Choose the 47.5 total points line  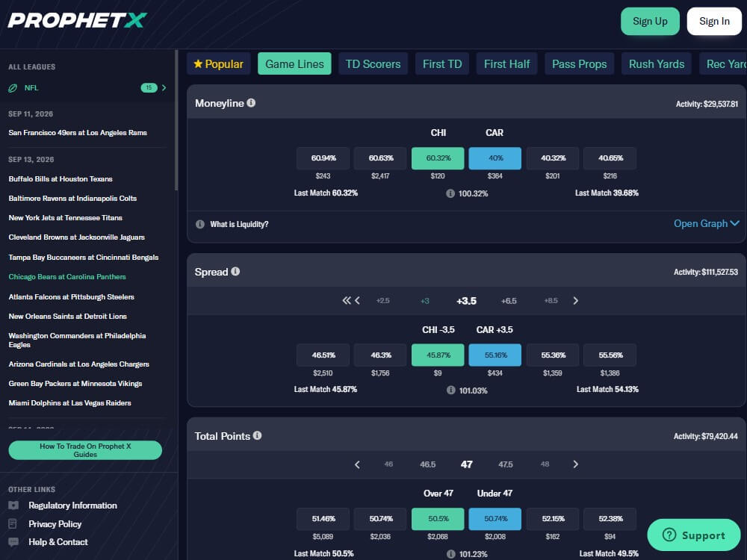point(506,464)
